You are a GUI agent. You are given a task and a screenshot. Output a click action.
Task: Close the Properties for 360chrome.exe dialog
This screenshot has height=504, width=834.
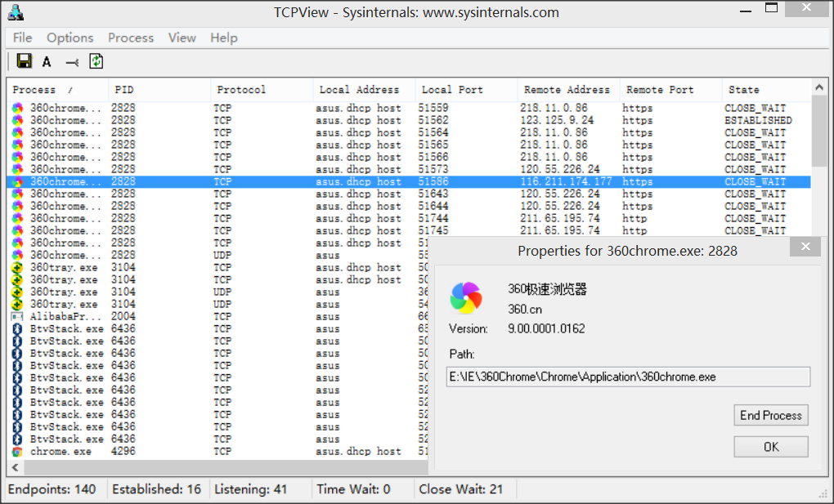(x=805, y=246)
